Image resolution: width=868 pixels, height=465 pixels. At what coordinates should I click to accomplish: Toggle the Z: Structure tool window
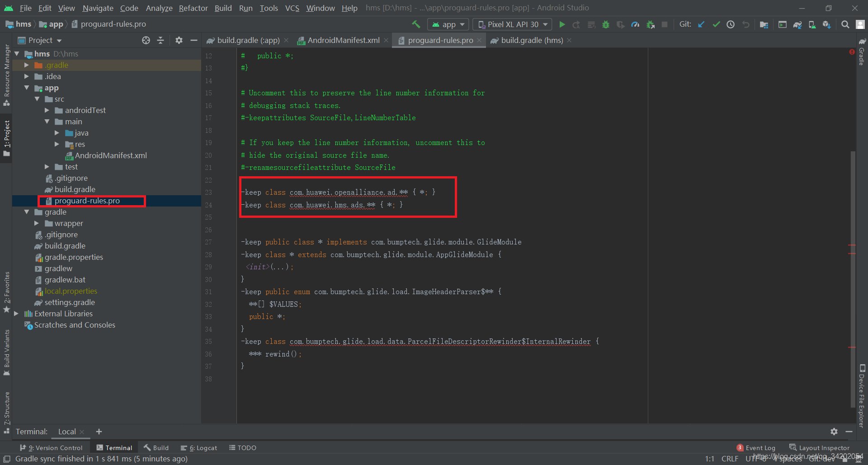6,412
